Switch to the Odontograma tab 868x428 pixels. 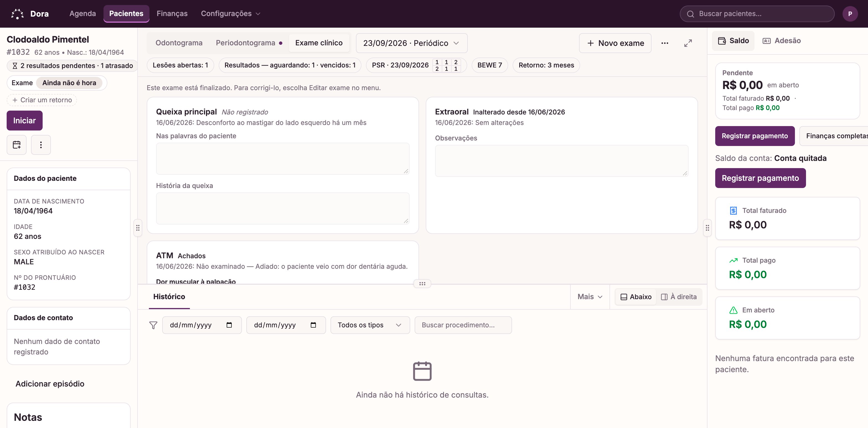click(179, 43)
